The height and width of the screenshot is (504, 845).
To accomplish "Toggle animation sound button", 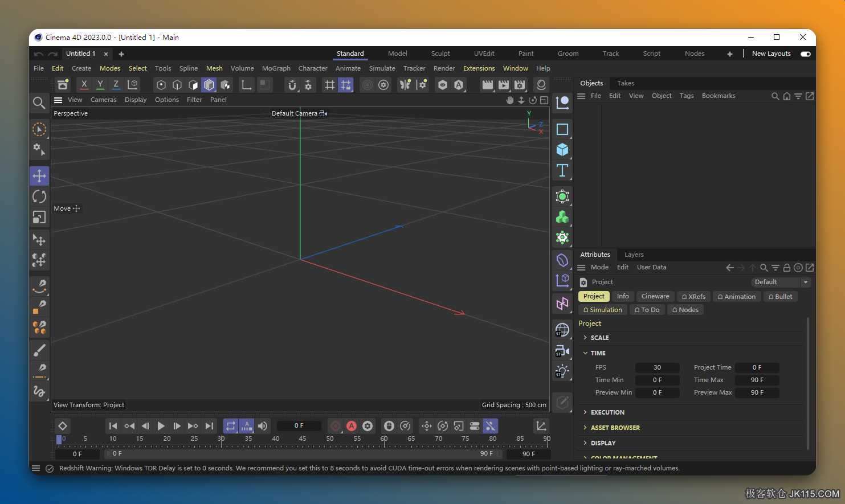I will [263, 426].
